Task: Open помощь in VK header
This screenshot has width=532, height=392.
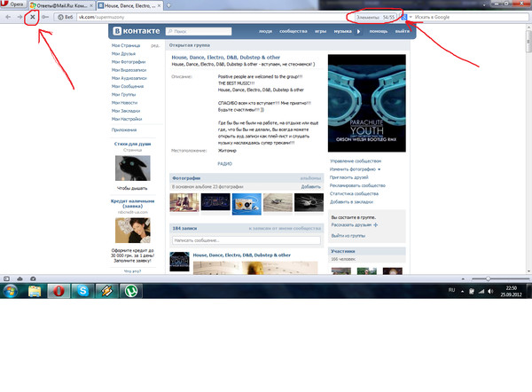Action: [x=379, y=31]
